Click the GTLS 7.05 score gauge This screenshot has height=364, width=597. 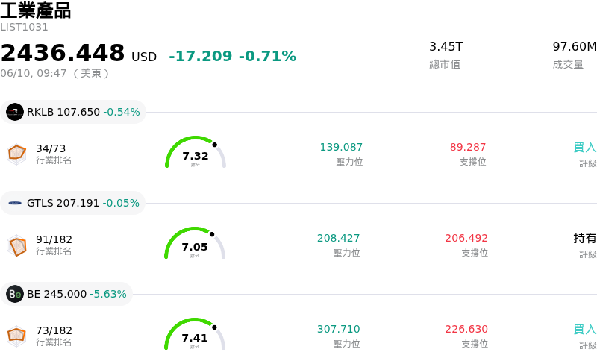tap(195, 243)
